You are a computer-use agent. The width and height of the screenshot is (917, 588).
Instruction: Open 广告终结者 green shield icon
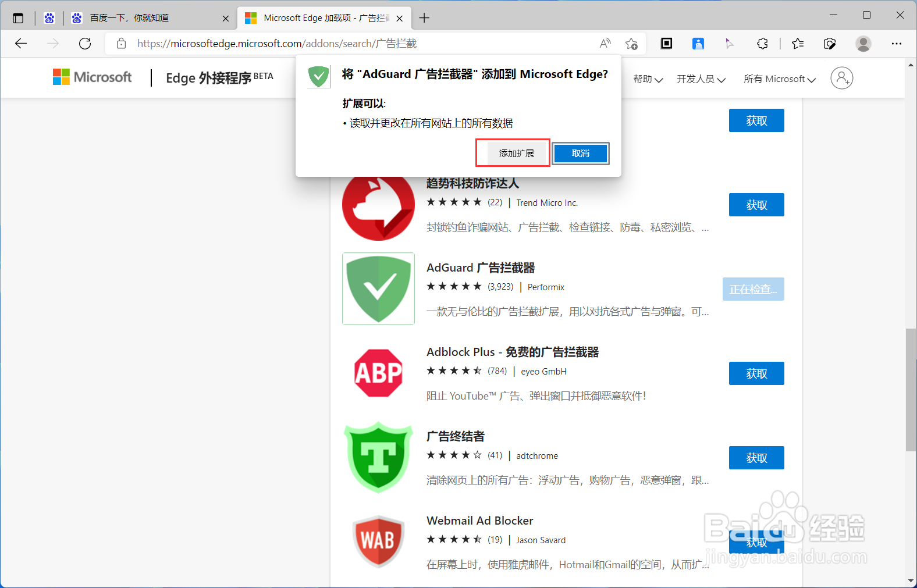click(x=378, y=457)
